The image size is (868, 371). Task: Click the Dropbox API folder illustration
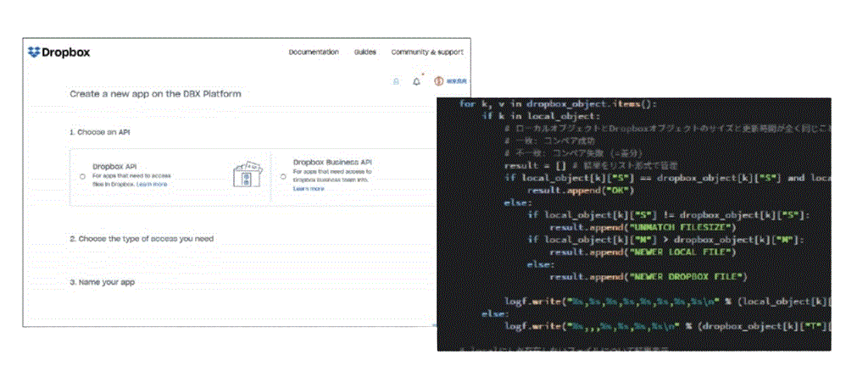coord(248,174)
